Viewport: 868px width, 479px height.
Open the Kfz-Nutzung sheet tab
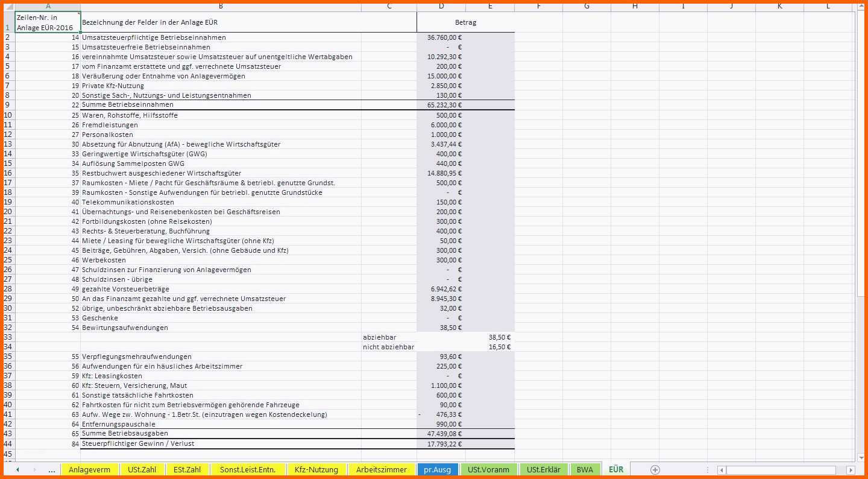[315, 469]
